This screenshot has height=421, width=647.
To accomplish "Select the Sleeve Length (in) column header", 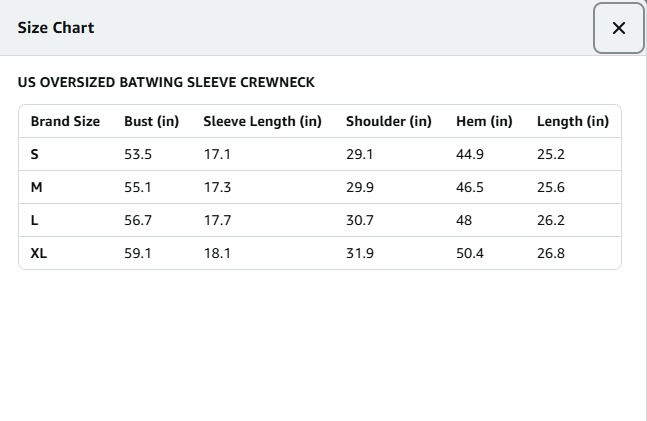I will pyautogui.click(x=262, y=121).
